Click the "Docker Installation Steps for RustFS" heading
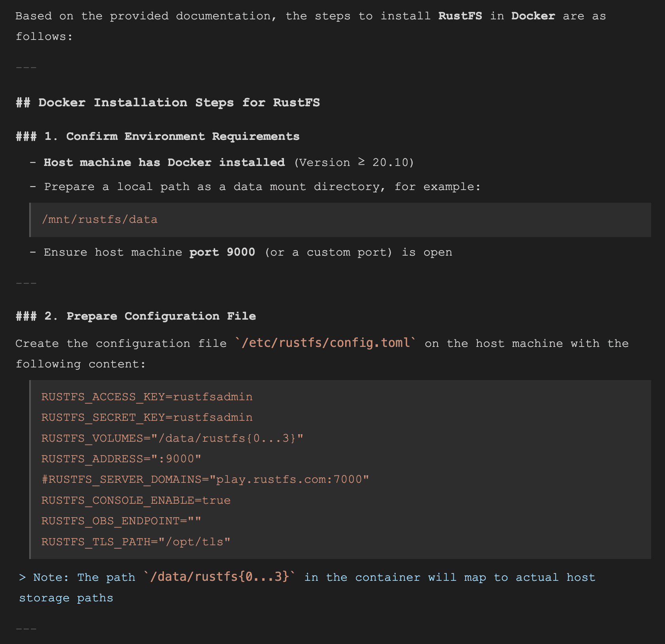Screen dimensions: 665x644 pyautogui.click(x=178, y=103)
